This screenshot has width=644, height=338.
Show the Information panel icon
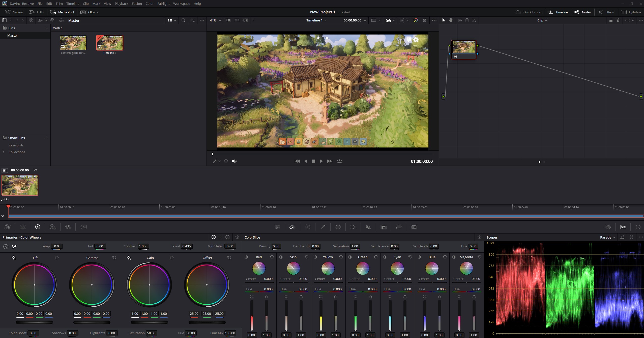638,227
